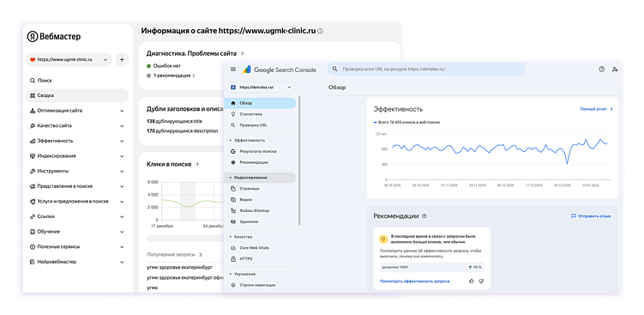The image size is (644, 315).
Task: Click query угмк-здоровье екатеринбург
Action: pyautogui.click(x=180, y=267)
